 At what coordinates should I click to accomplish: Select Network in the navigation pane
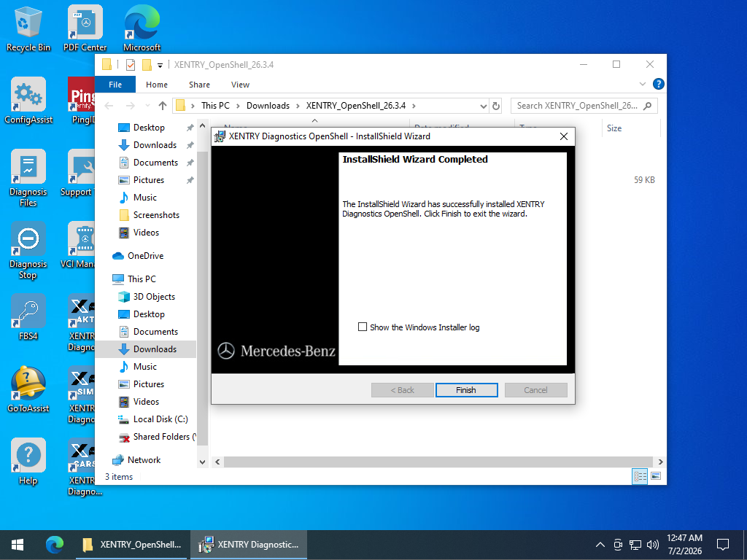(136, 459)
